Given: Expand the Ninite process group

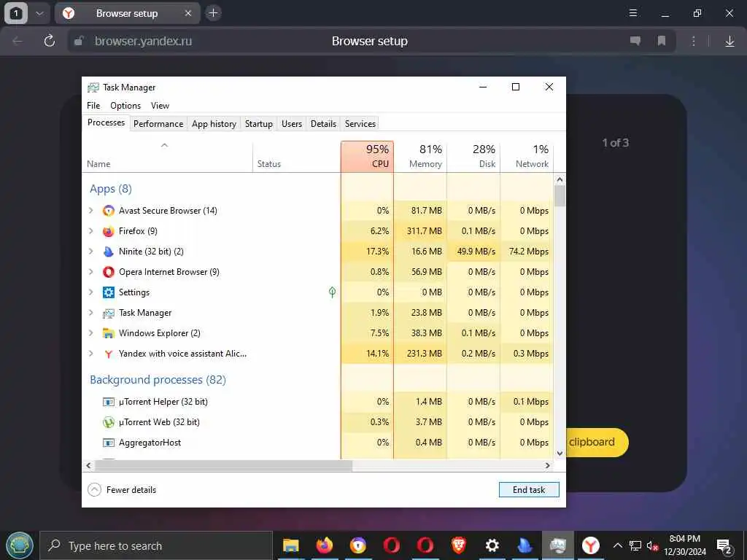Looking at the screenshot, I should pyautogui.click(x=91, y=252).
